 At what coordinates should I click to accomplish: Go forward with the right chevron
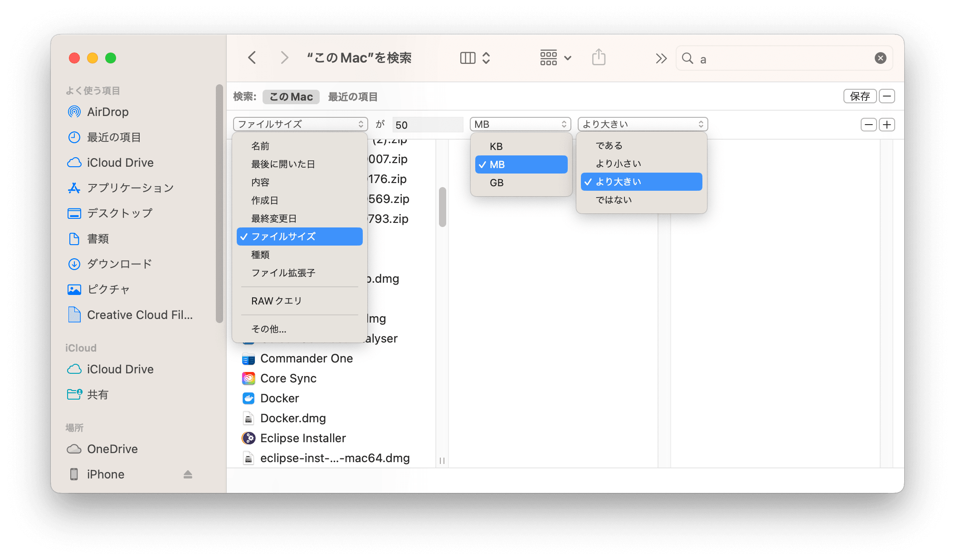click(x=284, y=58)
